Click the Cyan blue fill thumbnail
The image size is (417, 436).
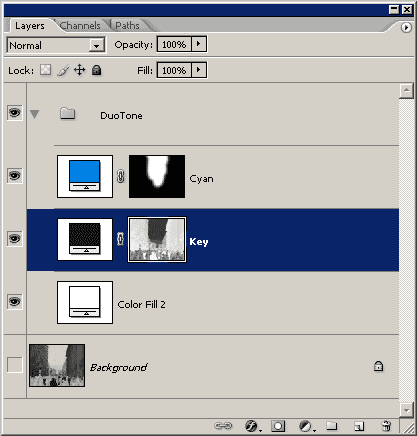click(85, 176)
